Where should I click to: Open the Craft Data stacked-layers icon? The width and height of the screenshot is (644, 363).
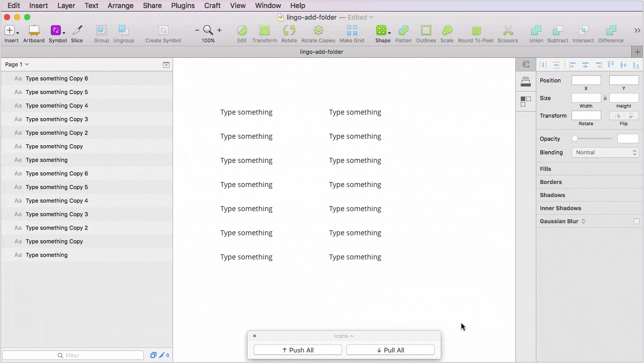[526, 81]
